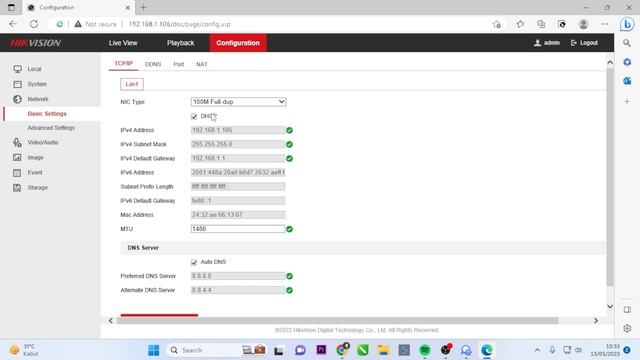
Task: Click the taskbar clock and date
Action: 605,350
